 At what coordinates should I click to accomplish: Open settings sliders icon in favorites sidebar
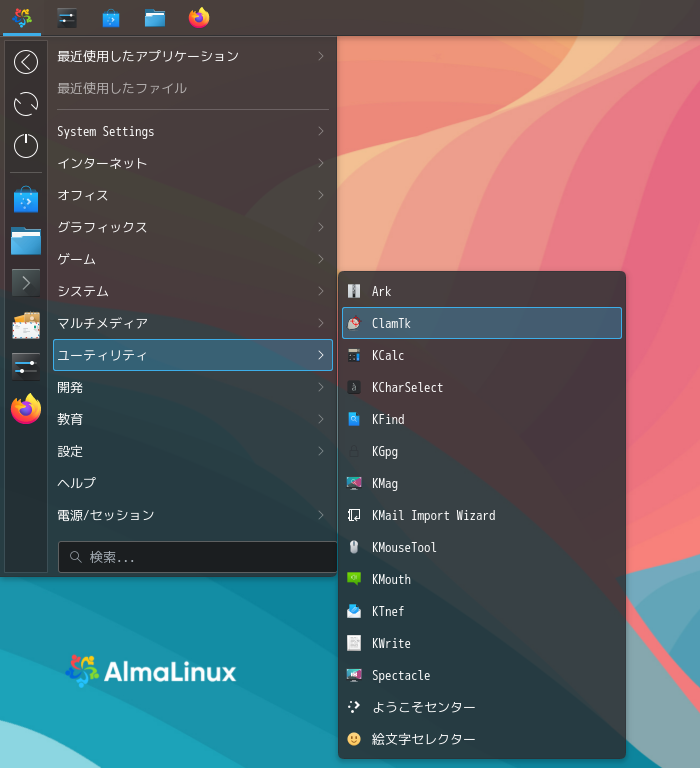click(26, 367)
